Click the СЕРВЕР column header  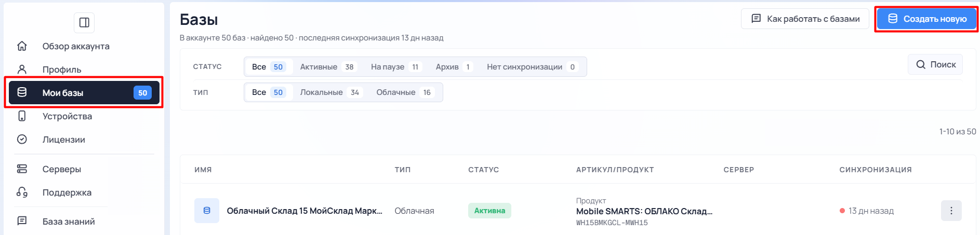pyautogui.click(x=739, y=170)
